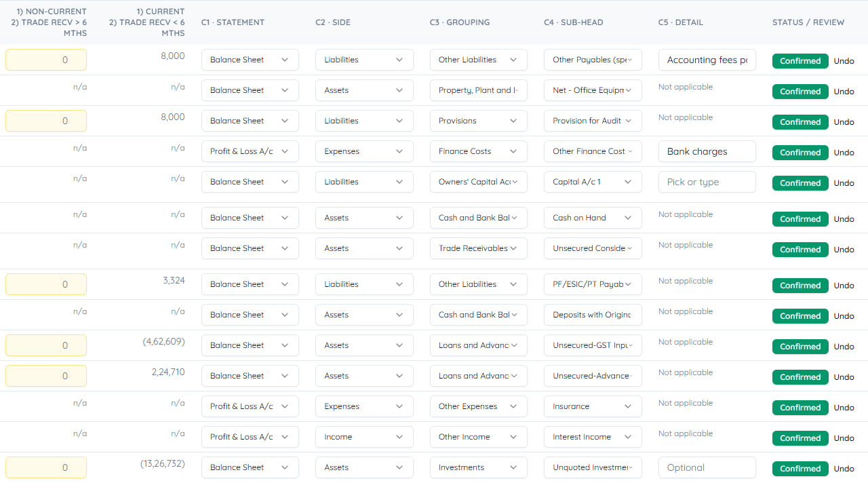The width and height of the screenshot is (868, 483).
Task: Open the Finance Costs grouping dropdown
Action: pos(478,151)
